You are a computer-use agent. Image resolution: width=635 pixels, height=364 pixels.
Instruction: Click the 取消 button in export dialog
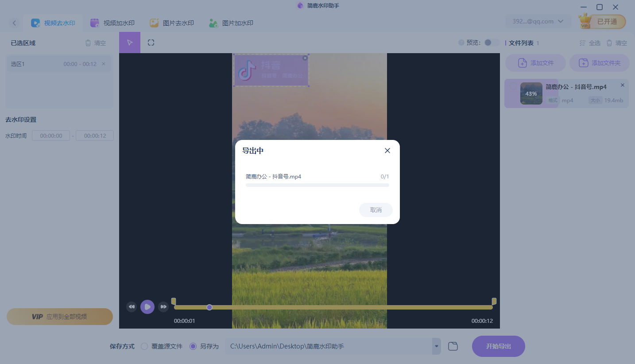point(376,209)
